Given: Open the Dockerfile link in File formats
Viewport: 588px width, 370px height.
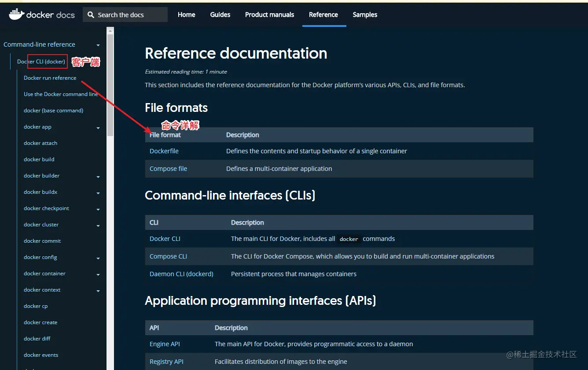Looking at the screenshot, I should coord(164,151).
